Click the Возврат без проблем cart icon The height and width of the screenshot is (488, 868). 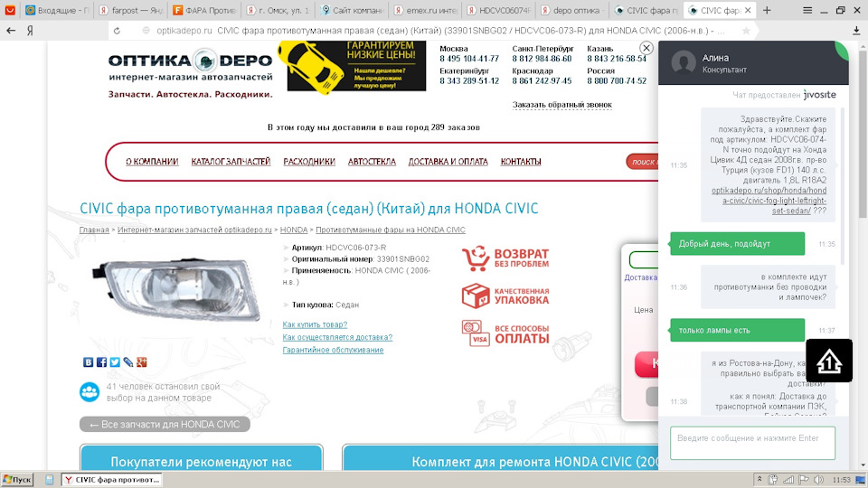pyautogui.click(x=476, y=258)
